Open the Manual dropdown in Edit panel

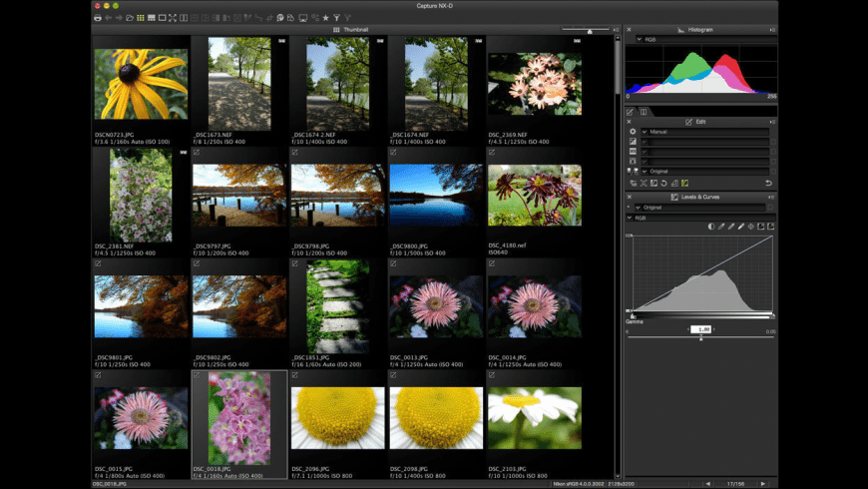(x=645, y=132)
